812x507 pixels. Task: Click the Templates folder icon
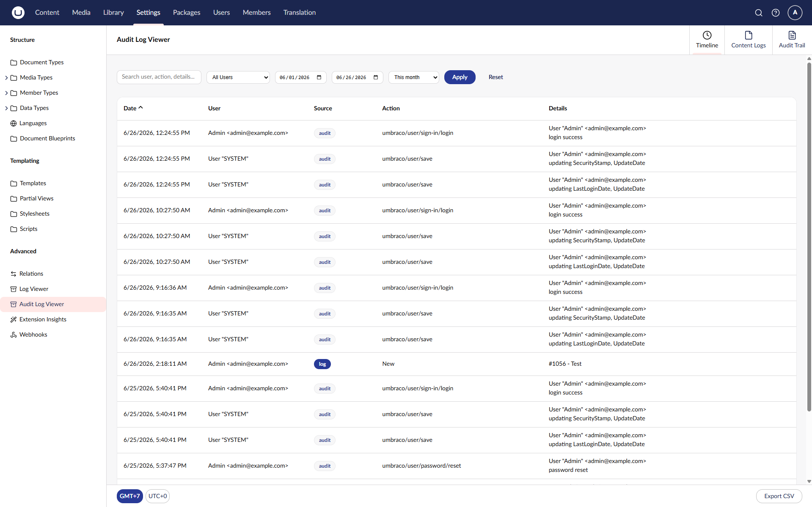pos(14,184)
